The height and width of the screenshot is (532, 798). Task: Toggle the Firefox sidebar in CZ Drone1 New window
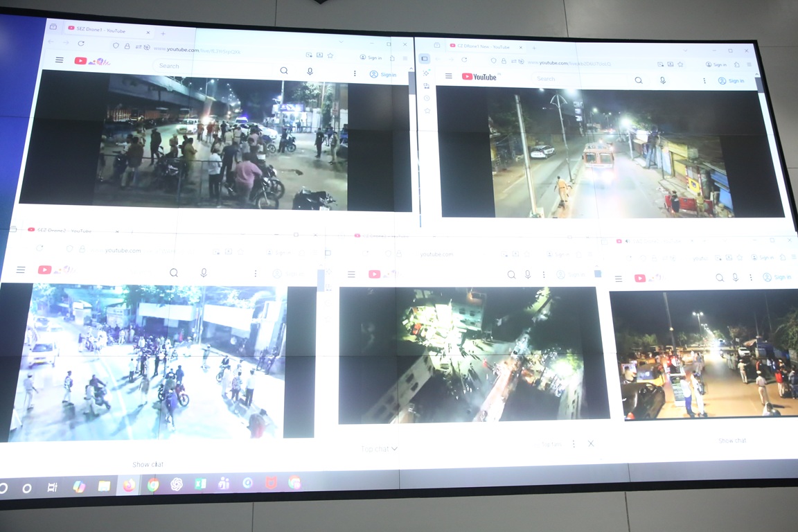point(425,59)
